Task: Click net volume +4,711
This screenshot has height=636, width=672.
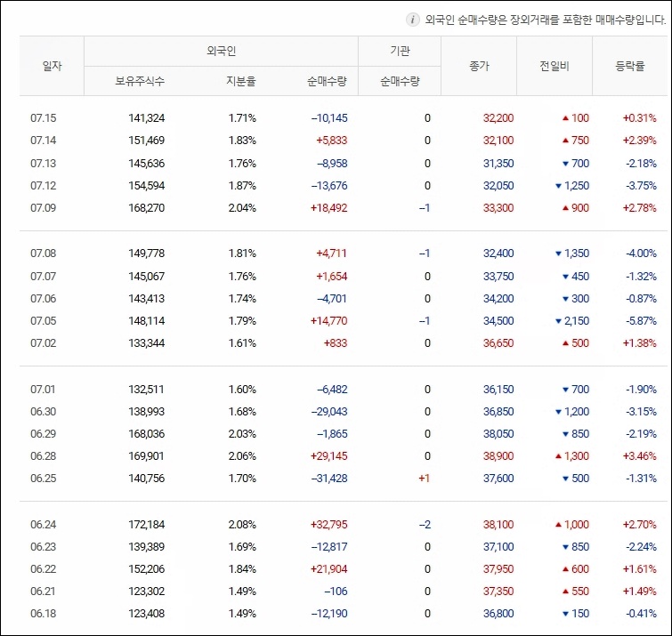Action: [331, 254]
